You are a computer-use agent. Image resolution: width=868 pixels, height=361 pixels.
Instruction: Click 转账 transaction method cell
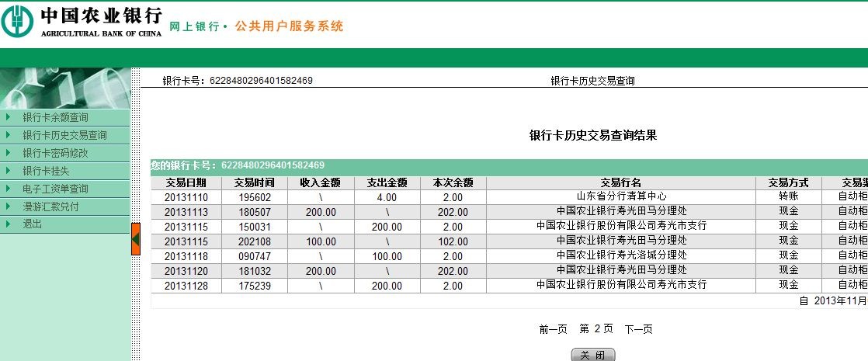pos(789,196)
